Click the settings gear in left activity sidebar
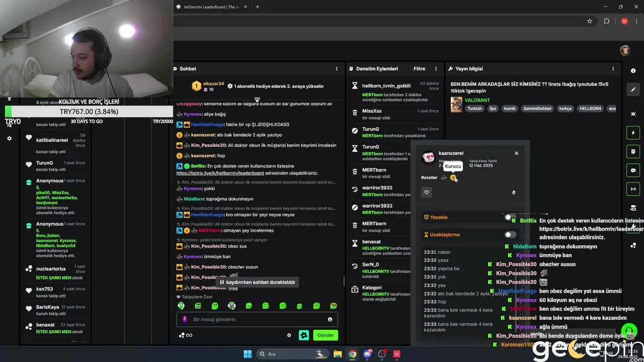The height and width of the screenshot is (362, 644). [x=9, y=138]
